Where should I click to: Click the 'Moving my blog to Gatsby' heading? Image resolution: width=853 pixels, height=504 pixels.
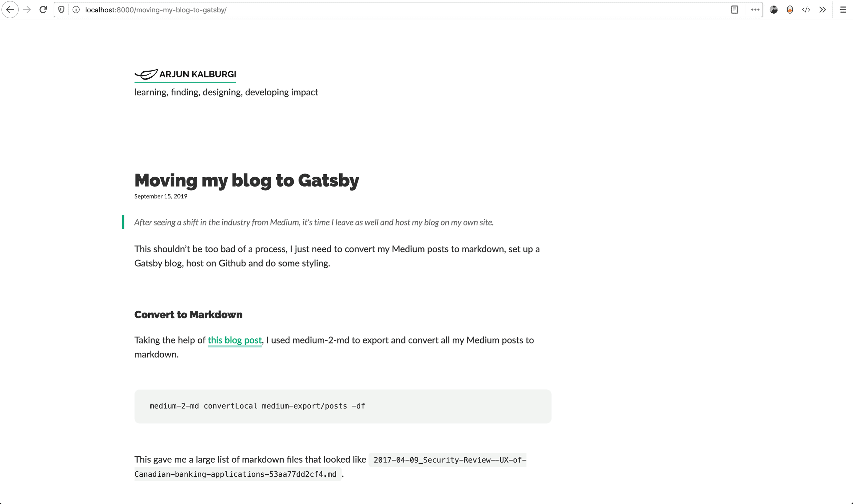click(x=247, y=180)
